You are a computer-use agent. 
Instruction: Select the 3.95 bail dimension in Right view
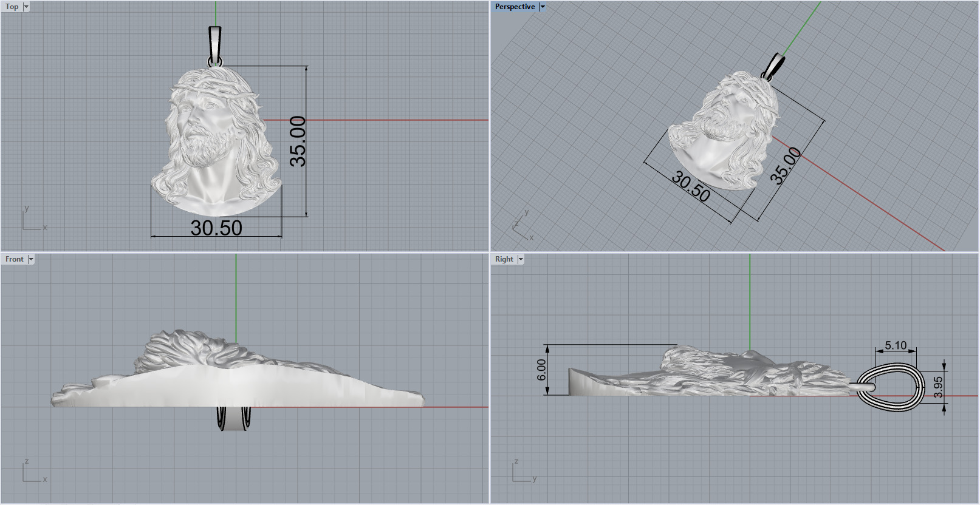(x=938, y=387)
